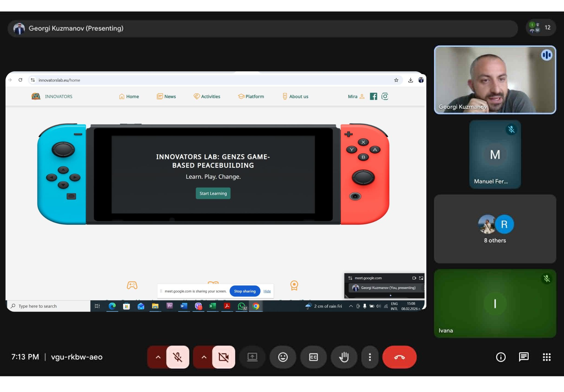
Task: Open volume control in system tray
Action: click(378, 306)
